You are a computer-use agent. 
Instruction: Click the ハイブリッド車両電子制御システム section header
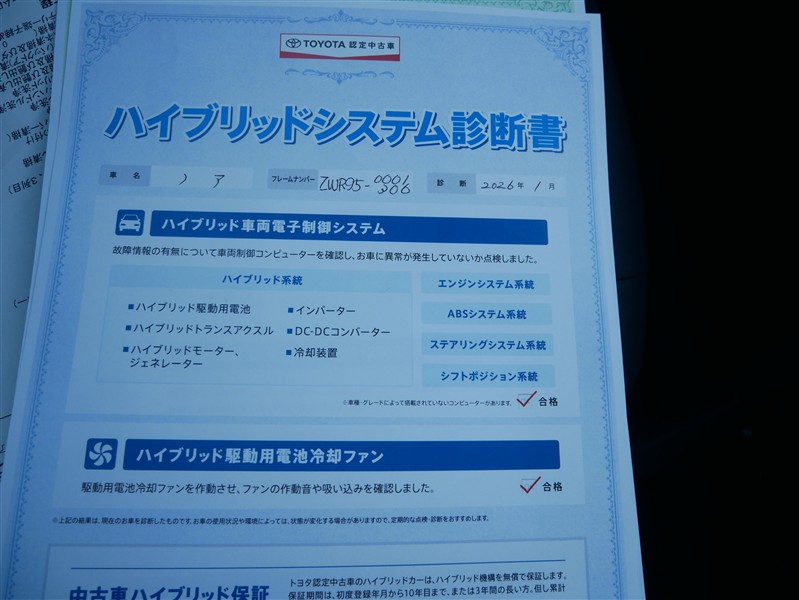(x=347, y=228)
